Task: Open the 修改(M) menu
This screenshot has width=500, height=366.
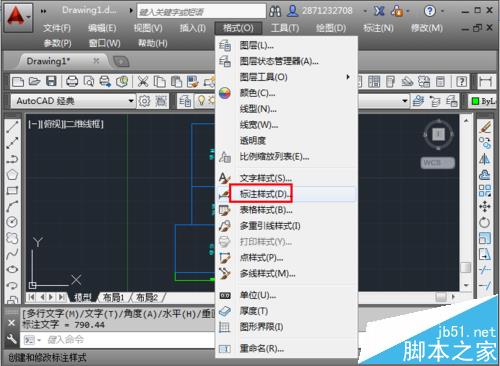Action: tap(427, 28)
